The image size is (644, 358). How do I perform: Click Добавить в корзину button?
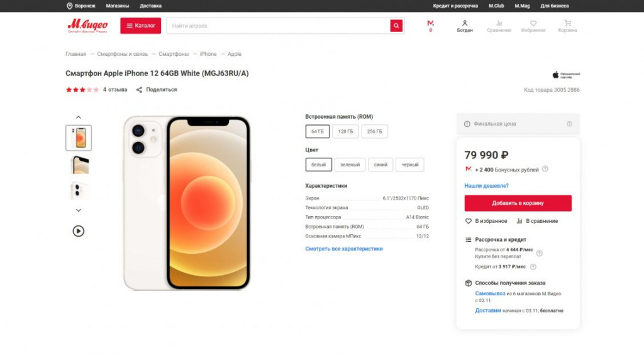(x=518, y=203)
